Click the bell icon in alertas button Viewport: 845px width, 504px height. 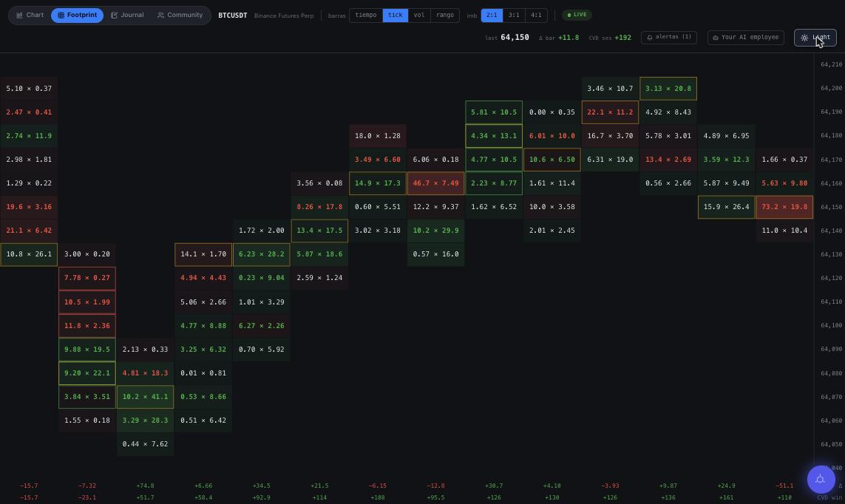pyautogui.click(x=649, y=38)
